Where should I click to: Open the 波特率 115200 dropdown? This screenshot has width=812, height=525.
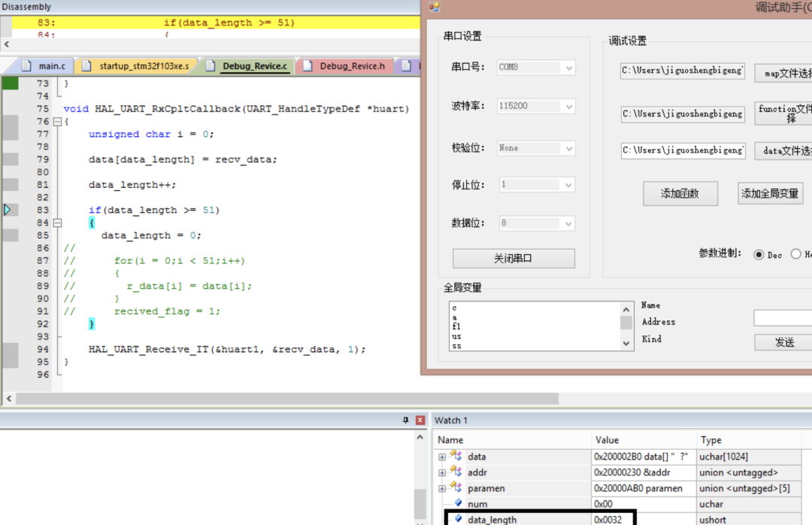[570, 105]
